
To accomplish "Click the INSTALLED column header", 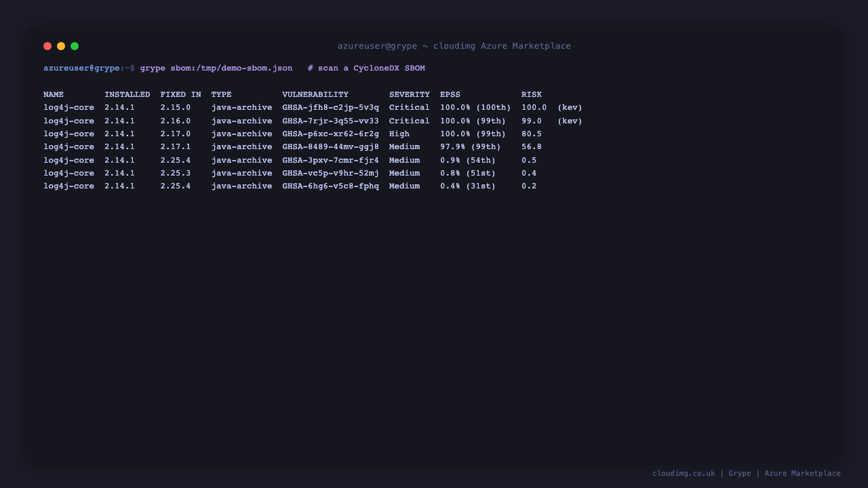I will [127, 95].
